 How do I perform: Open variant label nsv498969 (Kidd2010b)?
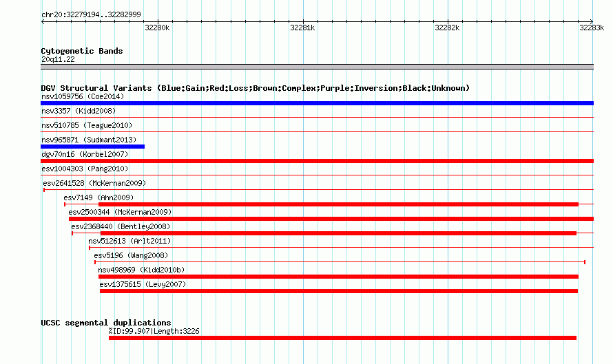tap(141, 270)
